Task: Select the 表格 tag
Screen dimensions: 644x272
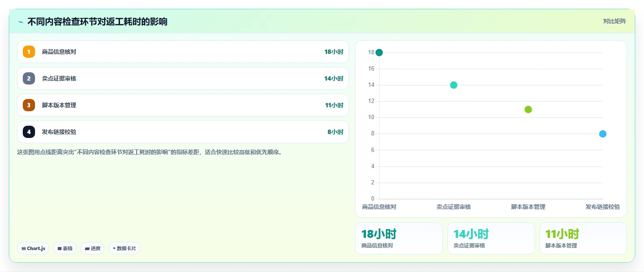Action: point(65,248)
